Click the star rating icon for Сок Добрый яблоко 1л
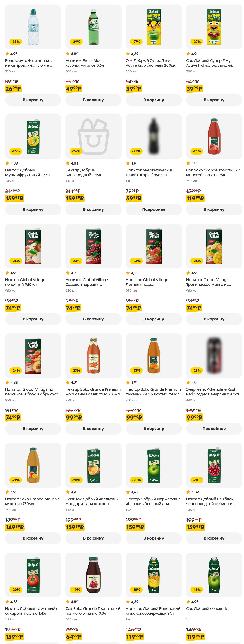 coord(188,602)
